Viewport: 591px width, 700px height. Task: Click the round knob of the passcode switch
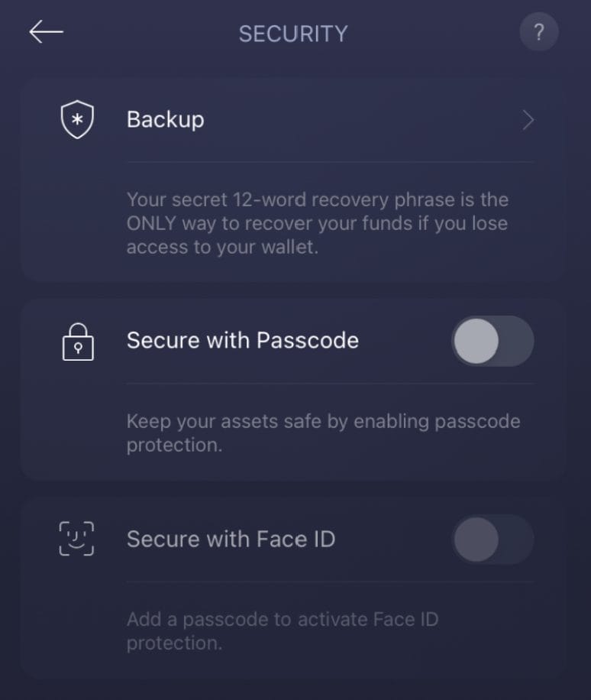476,341
